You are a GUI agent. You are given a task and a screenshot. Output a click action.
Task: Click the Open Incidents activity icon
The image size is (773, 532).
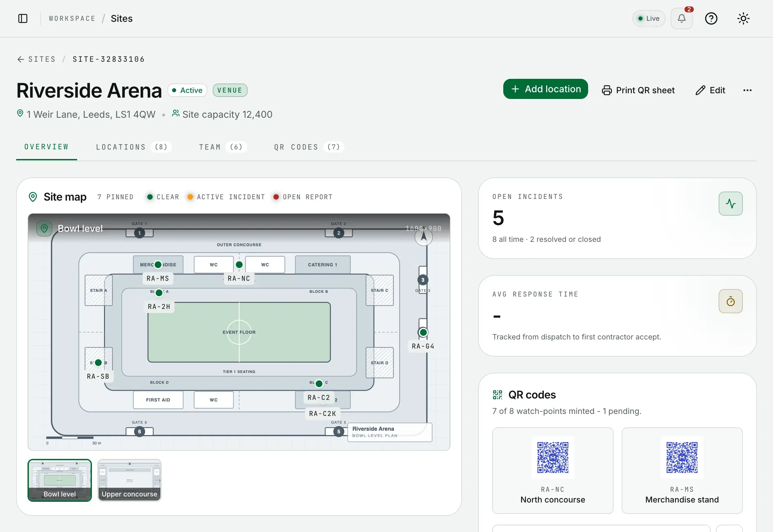(x=730, y=204)
